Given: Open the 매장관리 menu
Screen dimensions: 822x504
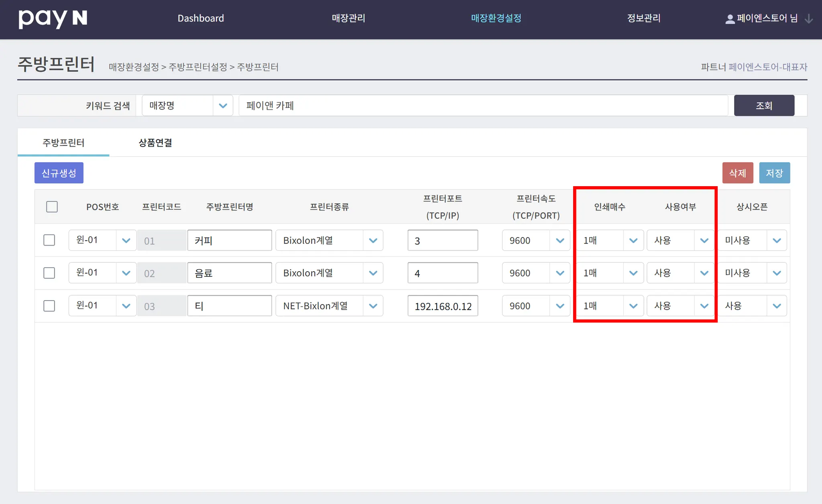Looking at the screenshot, I should click(x=348, y=18).
